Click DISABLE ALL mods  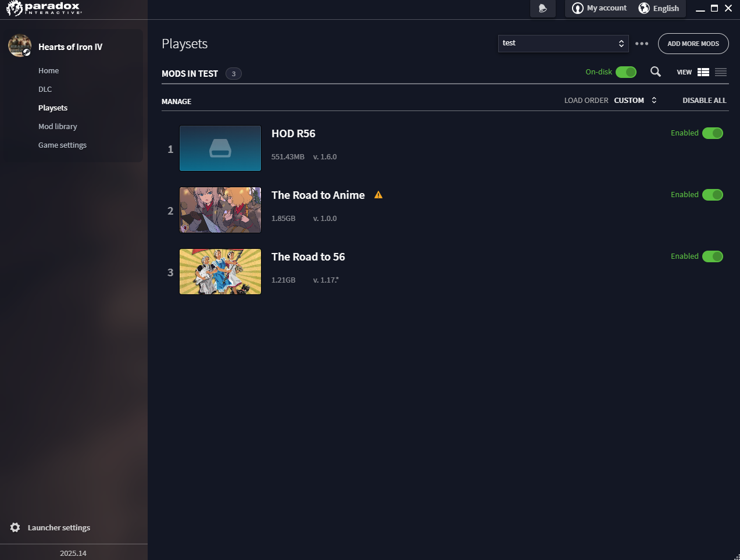pos(705,101)
